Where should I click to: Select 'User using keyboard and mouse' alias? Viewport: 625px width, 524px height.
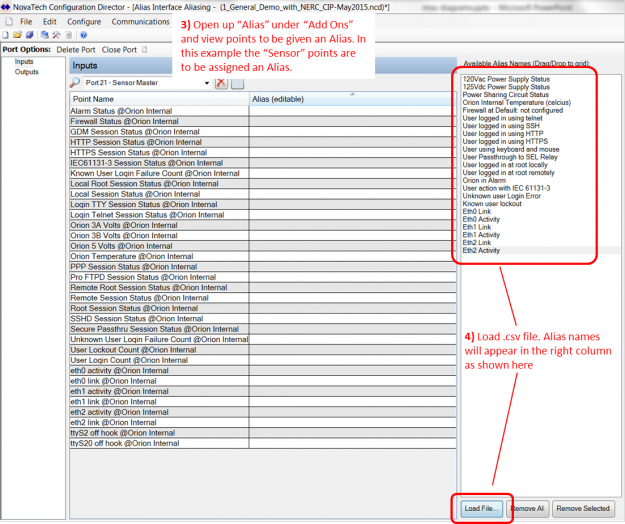pos(511,149)
